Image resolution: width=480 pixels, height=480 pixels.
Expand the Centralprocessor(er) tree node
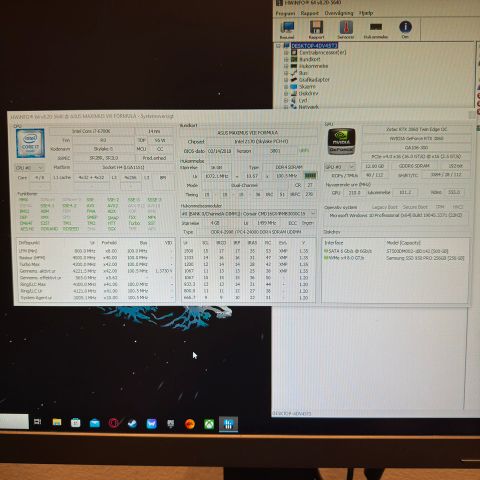click(286, 53)
